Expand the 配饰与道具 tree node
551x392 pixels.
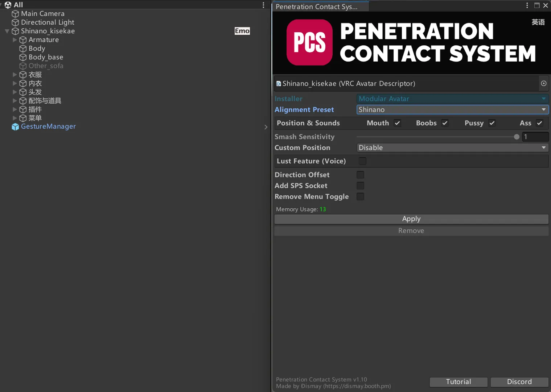tap(15, 101)
